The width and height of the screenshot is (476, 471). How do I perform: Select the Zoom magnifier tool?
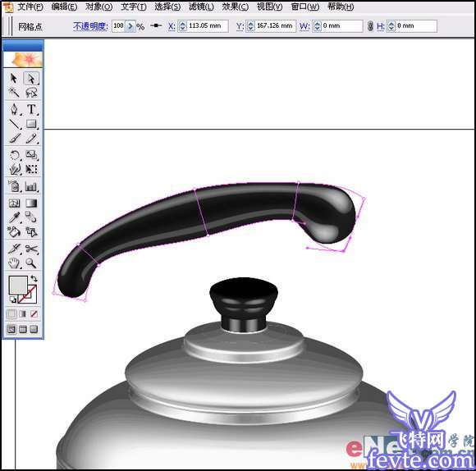point(31,263)
